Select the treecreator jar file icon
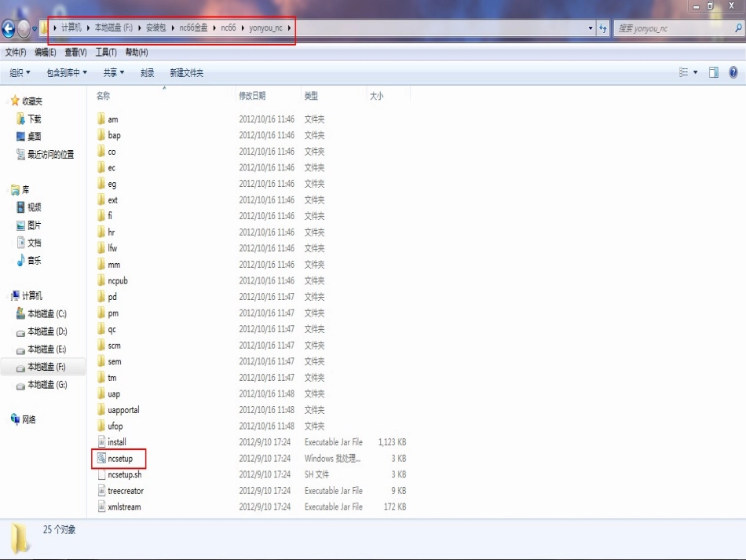This screenshot has height=560, width=746. 101,490
